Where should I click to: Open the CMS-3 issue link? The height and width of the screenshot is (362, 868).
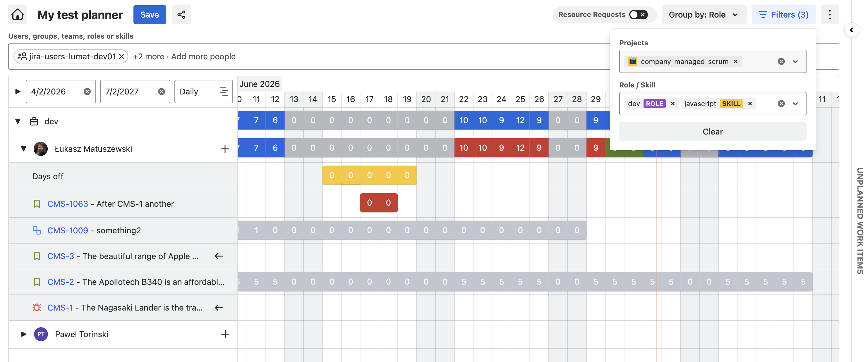click(x=61, y=256)
